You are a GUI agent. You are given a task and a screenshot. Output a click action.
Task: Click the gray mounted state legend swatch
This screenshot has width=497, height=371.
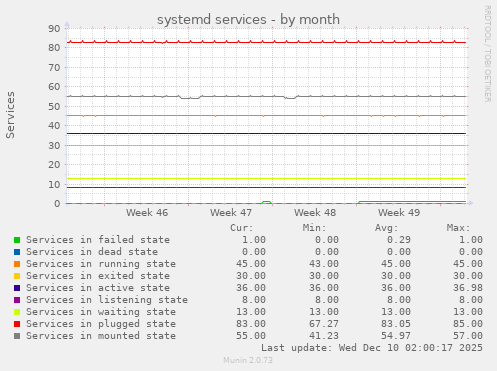pyautogui.click(x=17, y=336)
